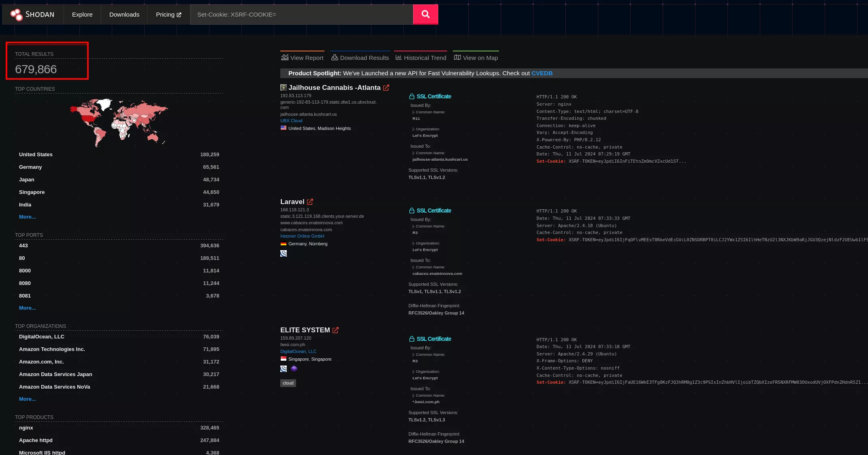Click the Nürnberg city link
Screen dimensions: 868x455
(x=318, y=244)
